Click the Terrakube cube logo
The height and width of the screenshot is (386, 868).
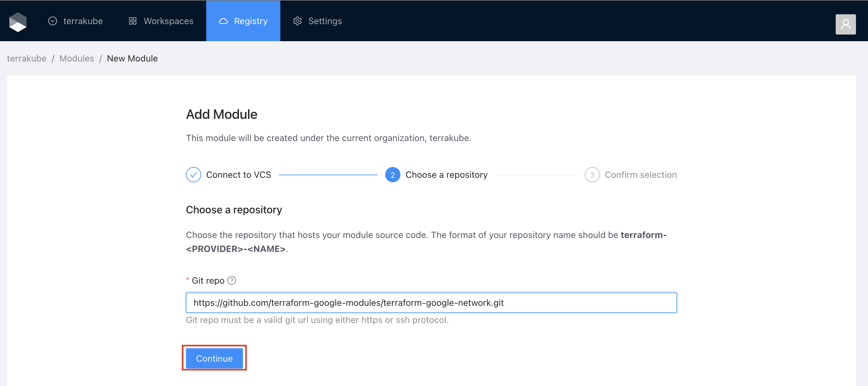(x=18, y=22)
